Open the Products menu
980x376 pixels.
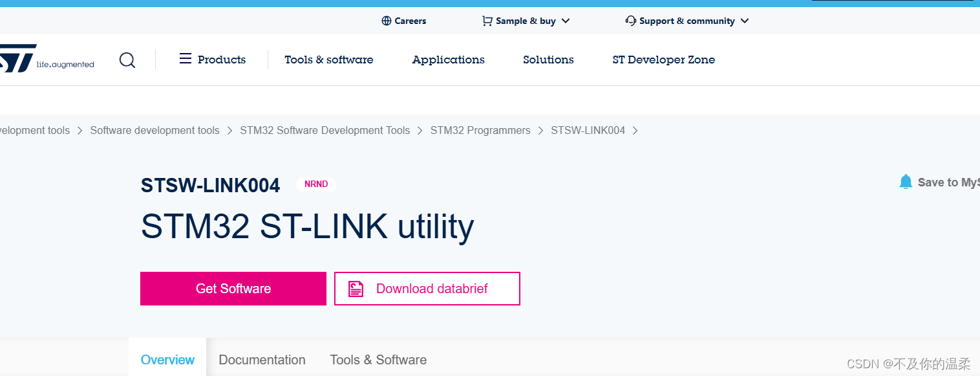[222, 60]
